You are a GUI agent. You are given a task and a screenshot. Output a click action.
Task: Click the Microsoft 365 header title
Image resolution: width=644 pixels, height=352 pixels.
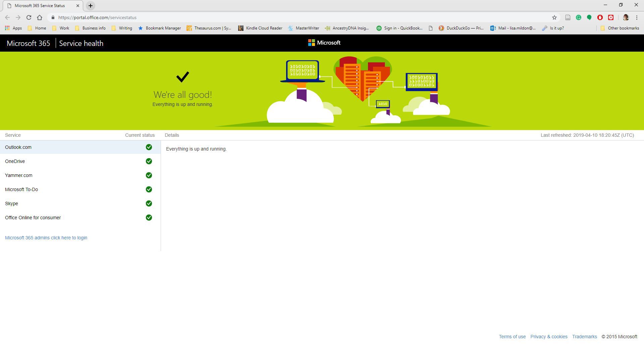pyautogui.click(x=28, y=43)
